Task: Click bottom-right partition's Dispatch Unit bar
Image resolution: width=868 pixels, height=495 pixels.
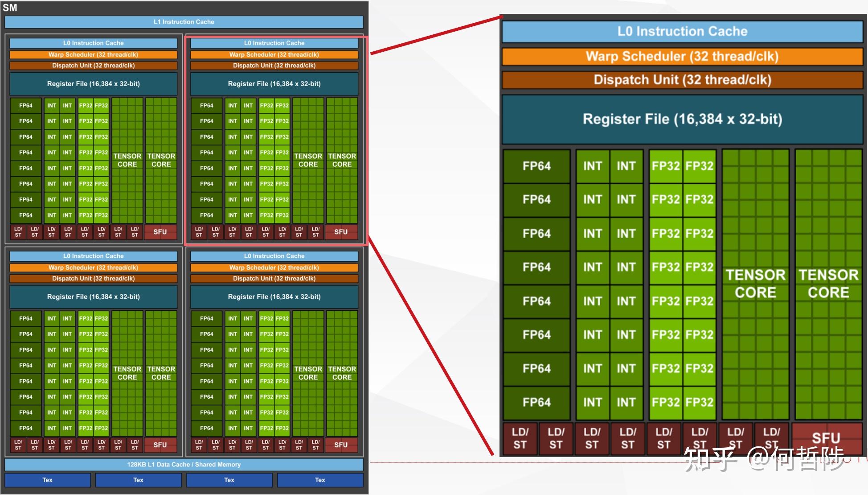Action: coord(274,278)
